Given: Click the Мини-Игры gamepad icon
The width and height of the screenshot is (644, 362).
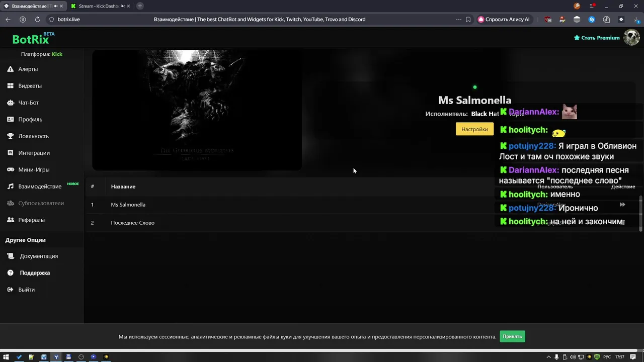Looking at the screenshot, I should 10,169.
